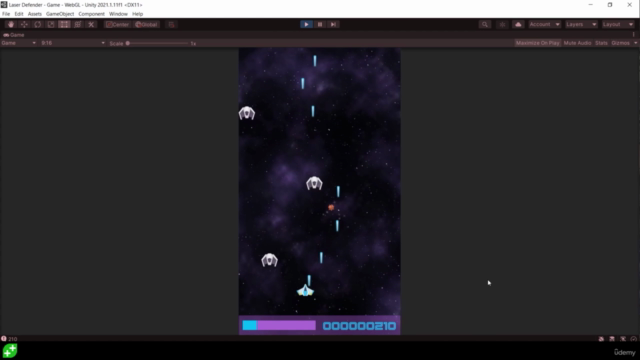Screen dimensions: 640x360
Task: Open the Layers dropdown
Action: [x=581, y=24]
